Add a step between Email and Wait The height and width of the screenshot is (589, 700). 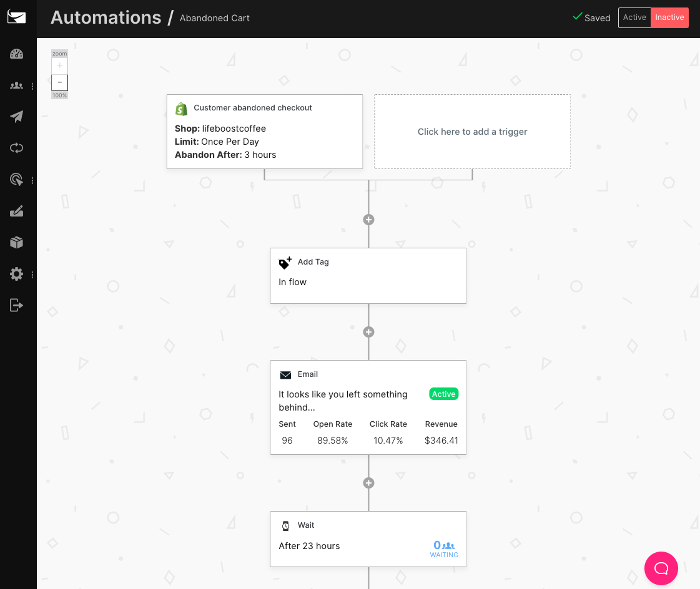pyautogui.click(x=368, y=483)
